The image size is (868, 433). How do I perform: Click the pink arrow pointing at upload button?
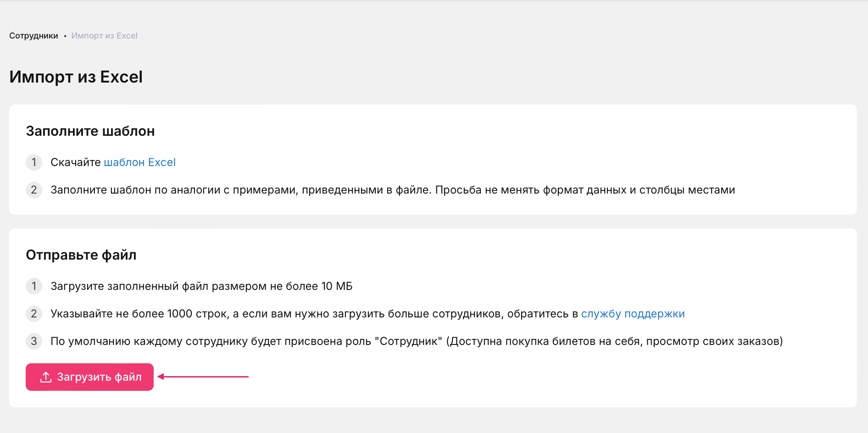click(x=203, y=377)
